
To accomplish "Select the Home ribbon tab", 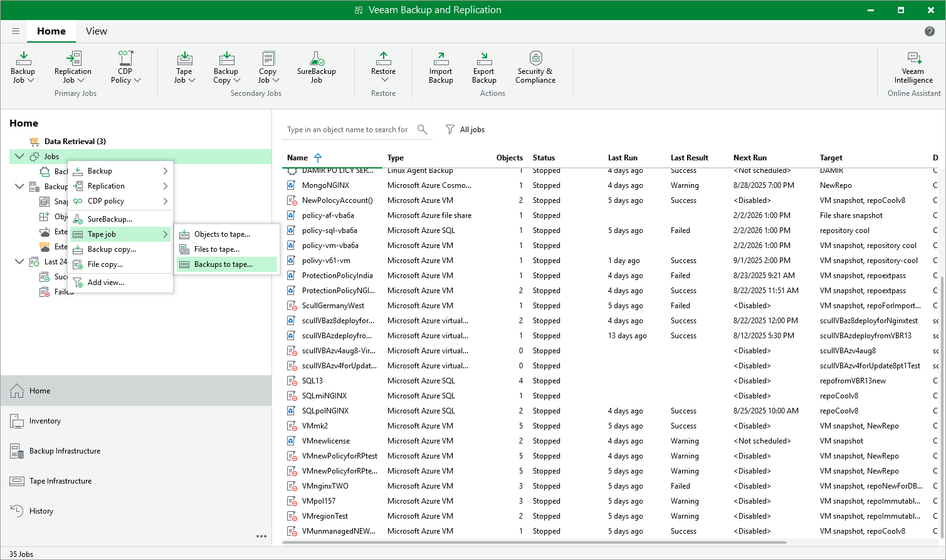I will 51,31.
